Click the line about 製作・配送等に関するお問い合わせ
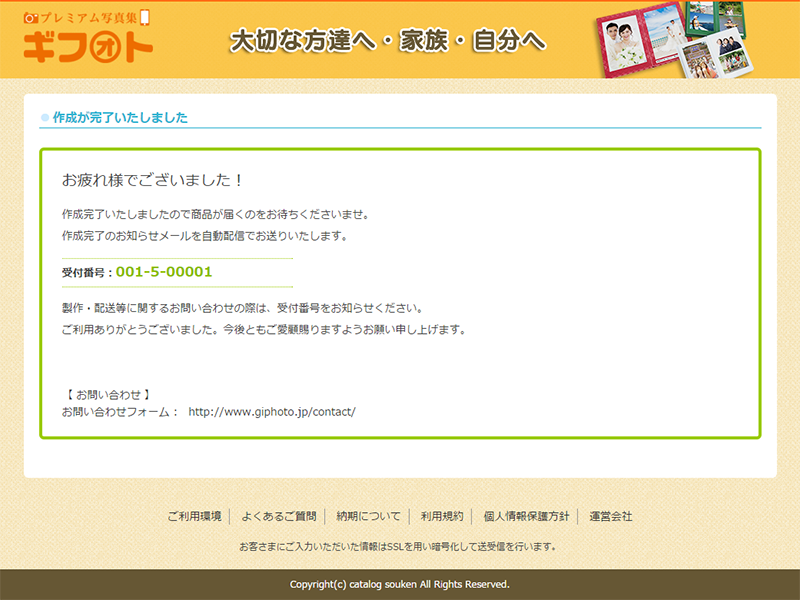Image resolution: width=800 pixels, height=600 pixels. pyautogui.click(x=242, y=308)
